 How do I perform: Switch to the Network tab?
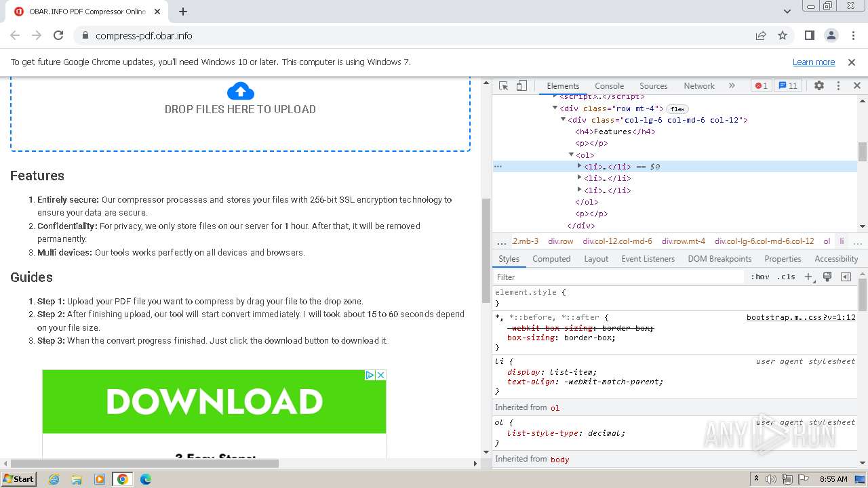[699, 86]
